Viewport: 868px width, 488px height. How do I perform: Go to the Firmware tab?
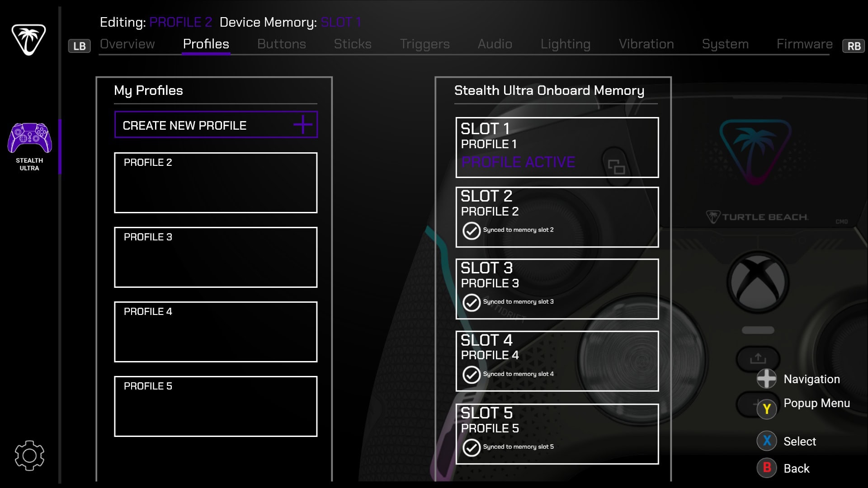click(804, 44)
